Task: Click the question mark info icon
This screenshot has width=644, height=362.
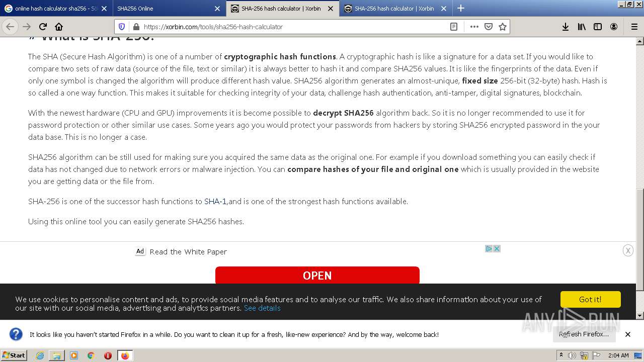Action: [16, 334]
